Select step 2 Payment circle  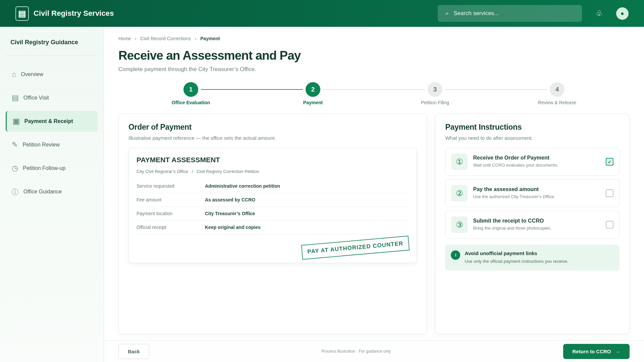(313, 89)
